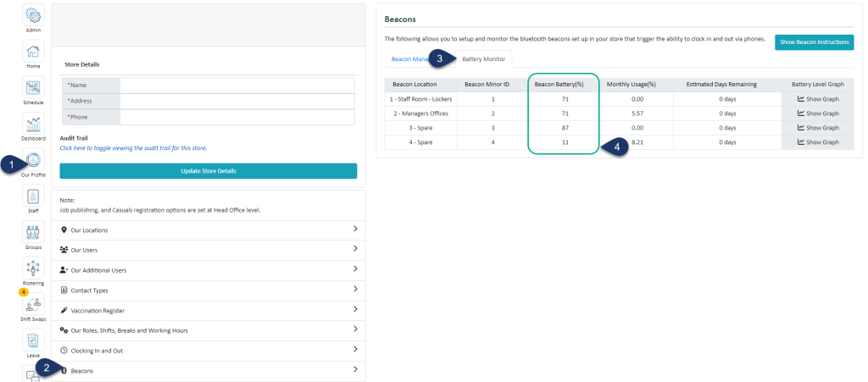This screenshot has height=382, width=868.
Task: Click the Our Additional Users icon
Action: tap(64, 270)
